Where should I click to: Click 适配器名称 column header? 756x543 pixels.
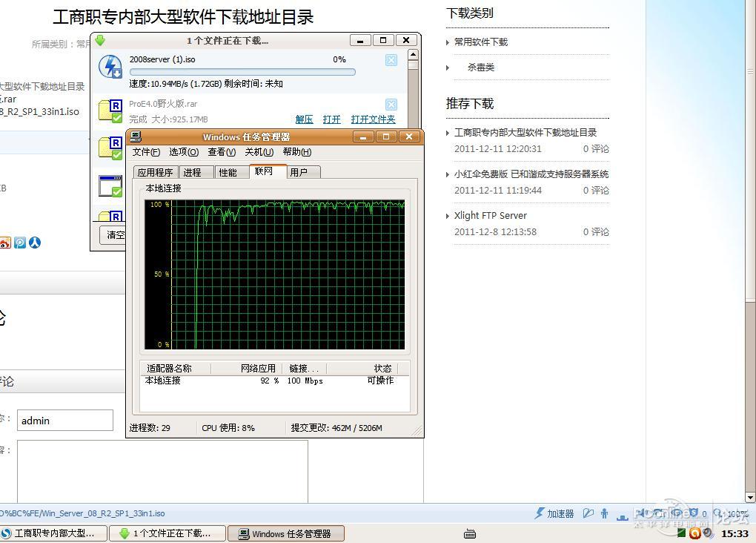point(176,368)
